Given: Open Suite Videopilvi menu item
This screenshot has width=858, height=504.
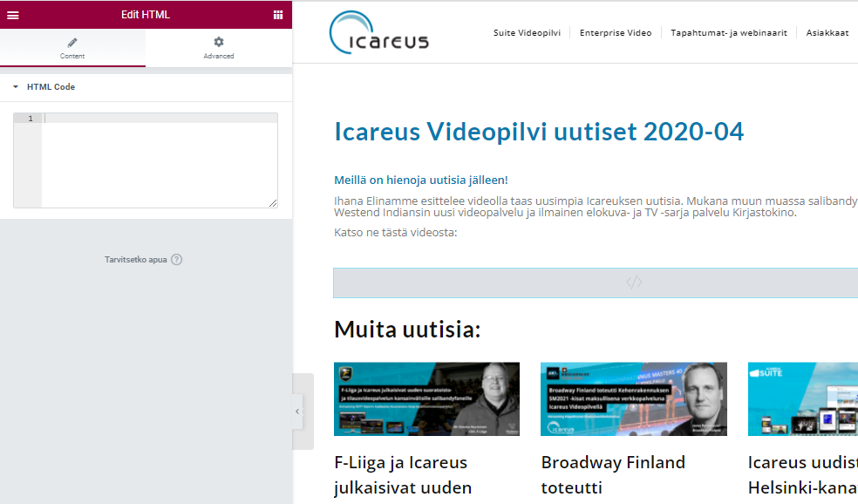Looking at the screenshot, I should tap(527, 32).
